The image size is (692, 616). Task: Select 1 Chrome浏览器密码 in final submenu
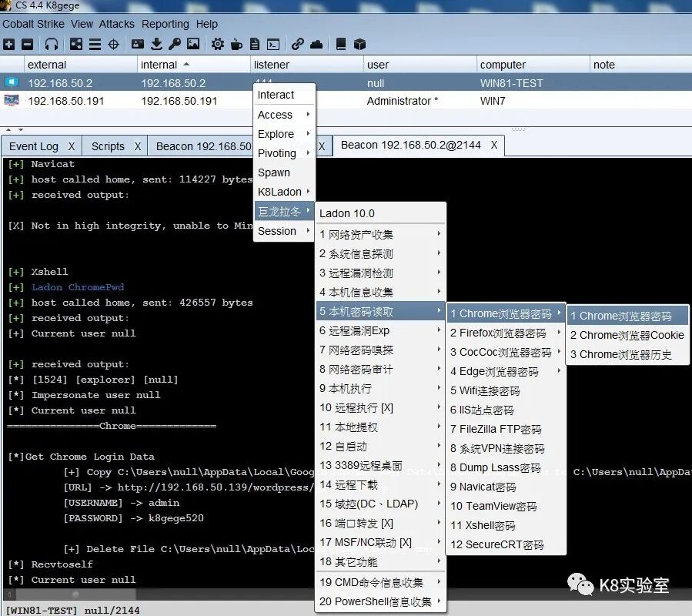point(627,316)
